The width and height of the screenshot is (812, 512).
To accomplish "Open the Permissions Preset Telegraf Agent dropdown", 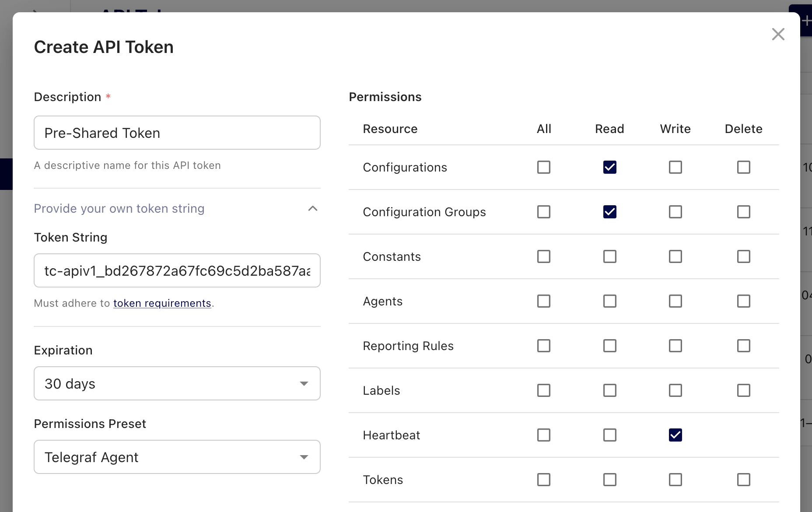I will click(177, 457).
